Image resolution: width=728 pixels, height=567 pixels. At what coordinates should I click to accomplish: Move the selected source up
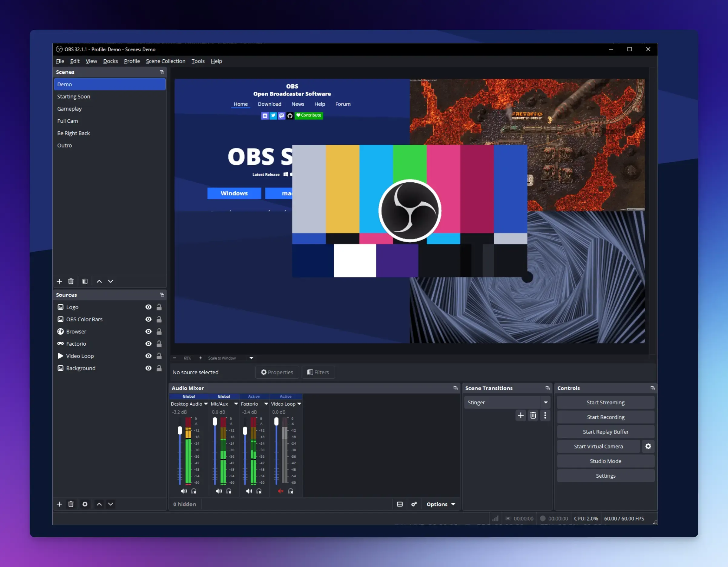(x=99, y=504)
